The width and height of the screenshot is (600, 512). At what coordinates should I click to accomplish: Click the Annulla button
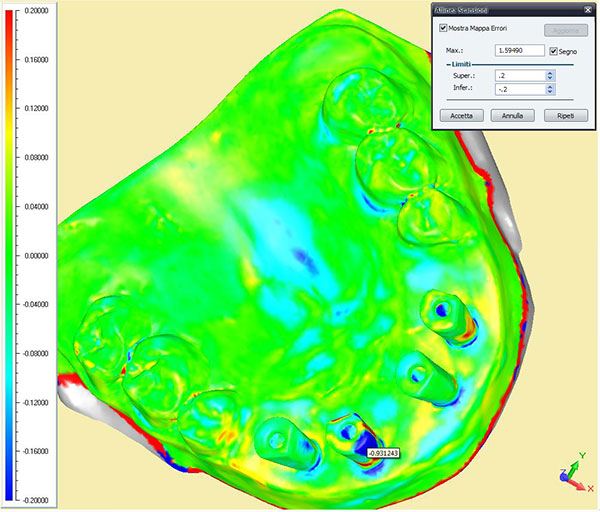click(x=512, y=116)
